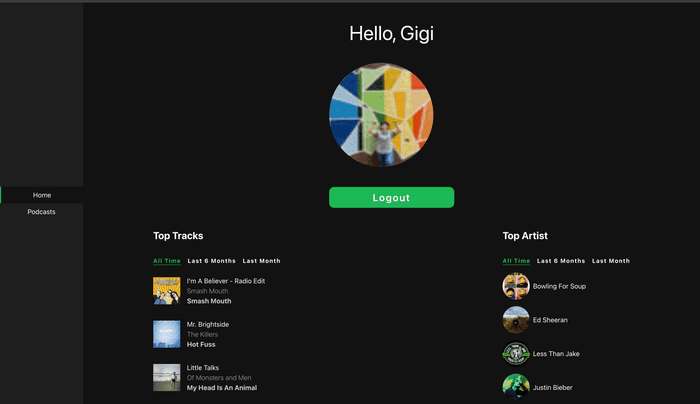Select Last Month under Top Tracks
Viewport: 700px width, 404px height.
click(262, 261)
